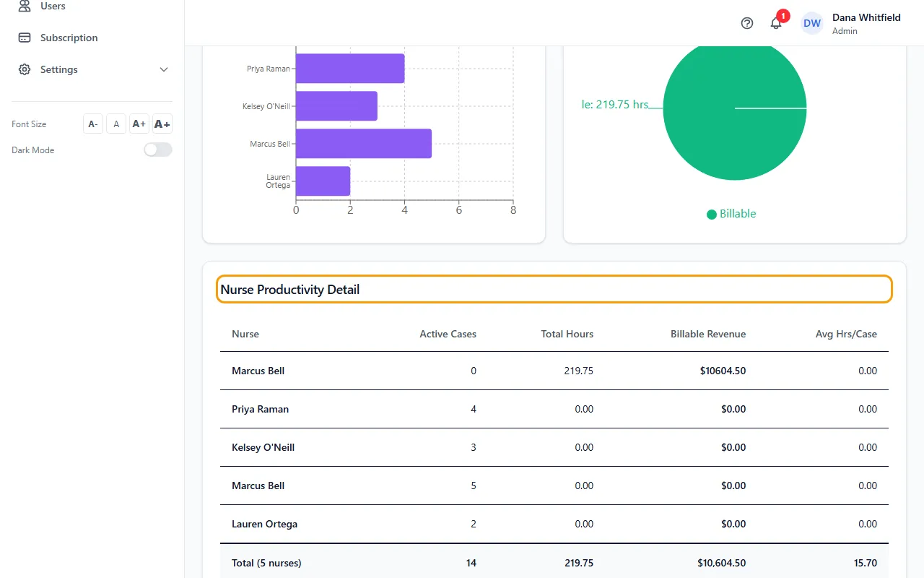Click the Nurse column header
Viewport: 924px width, 578px height.
(x=245, y=334)
